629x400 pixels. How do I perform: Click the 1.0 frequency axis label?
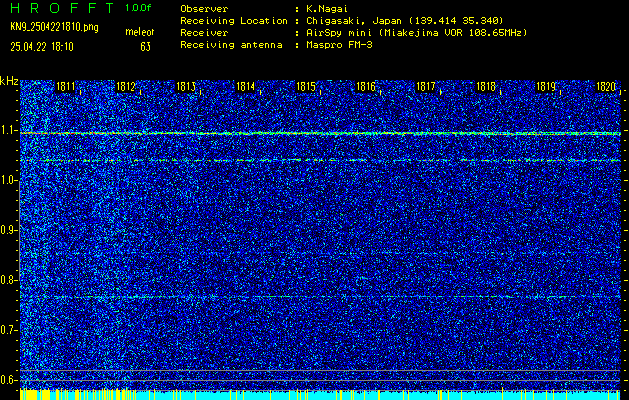pyautogui.click(x=8, y=181)
